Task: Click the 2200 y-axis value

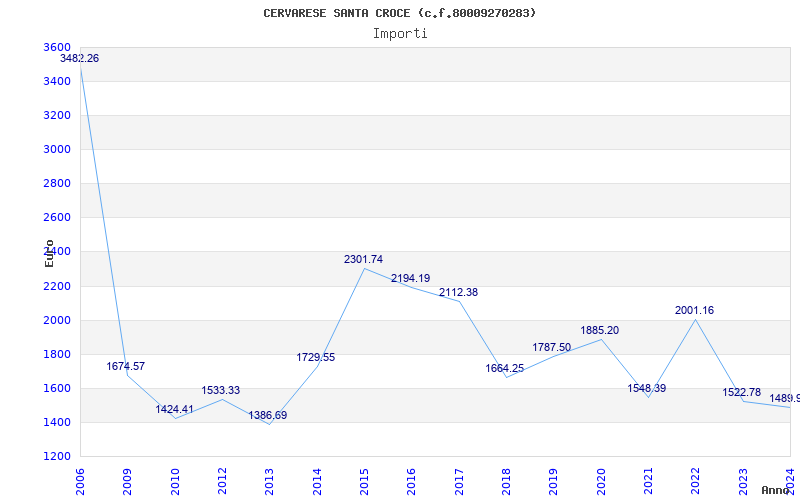Action: click(57, 286)
